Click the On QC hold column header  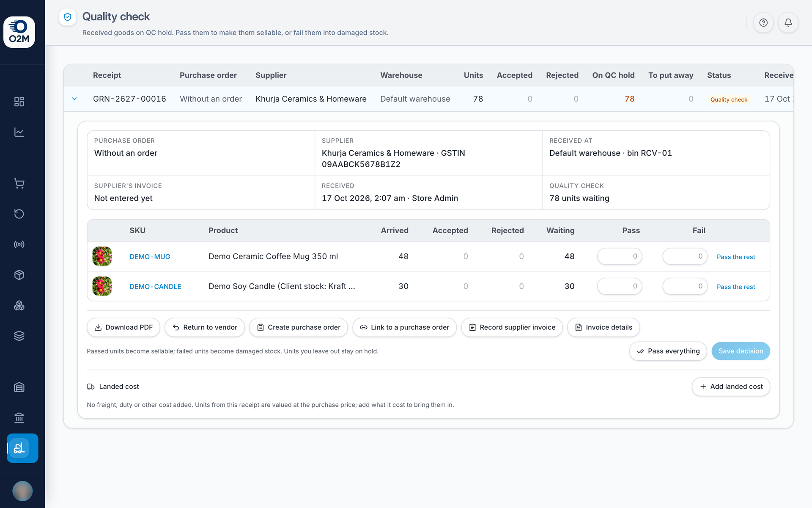[x=613, y=75]
